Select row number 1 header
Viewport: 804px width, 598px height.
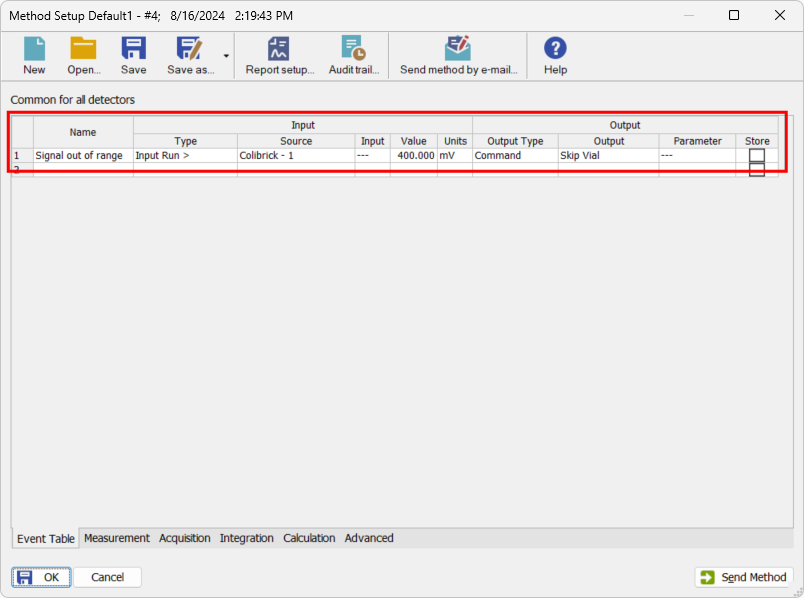click(23, 155)
